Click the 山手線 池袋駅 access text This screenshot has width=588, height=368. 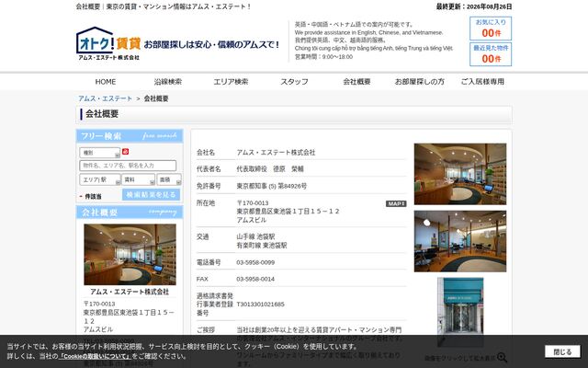coord(255,236)
